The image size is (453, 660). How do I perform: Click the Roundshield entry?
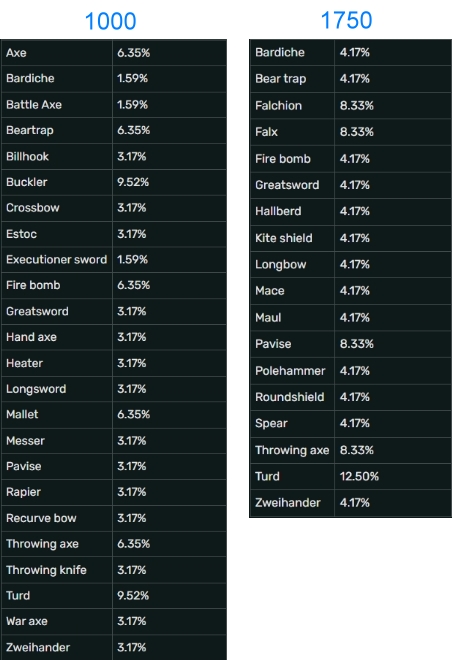[290, 397]
